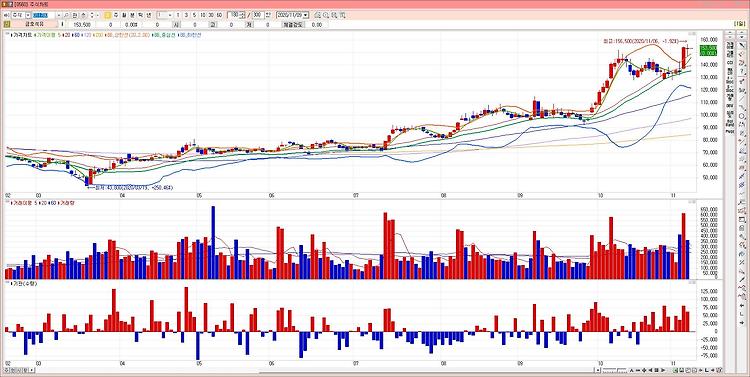The height and width of the screenshot is (377, 750).
Task: Click the magnifier search icon next to stock code
Action: (x=66, y=15)
